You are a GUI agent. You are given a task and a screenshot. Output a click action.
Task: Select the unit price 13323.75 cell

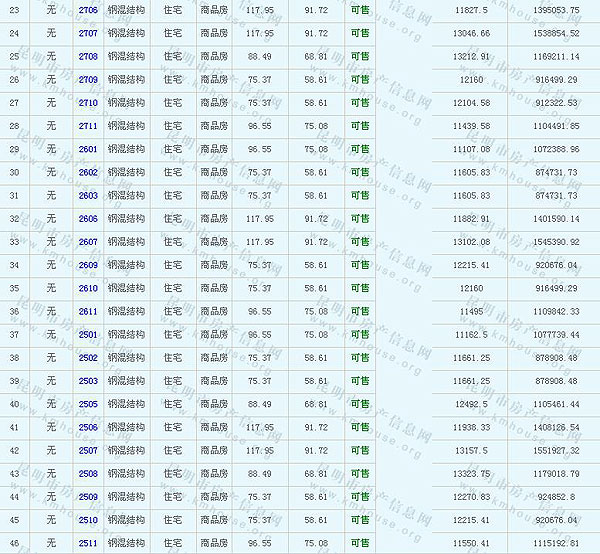(x=471, y=473)
